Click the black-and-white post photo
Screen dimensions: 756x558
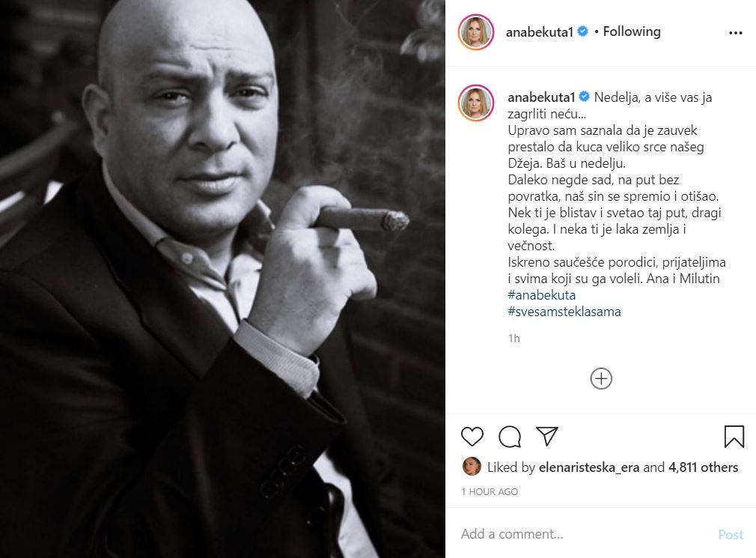(x=222, y=279)
